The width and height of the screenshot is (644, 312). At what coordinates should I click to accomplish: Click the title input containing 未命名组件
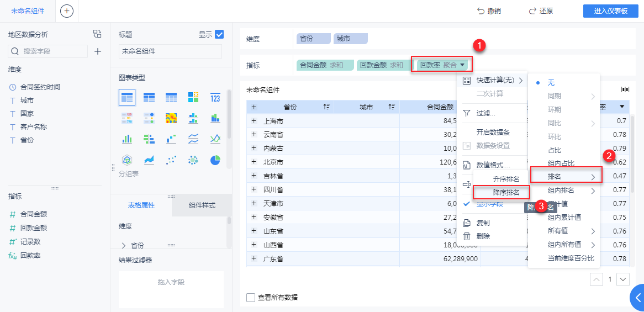170,51
